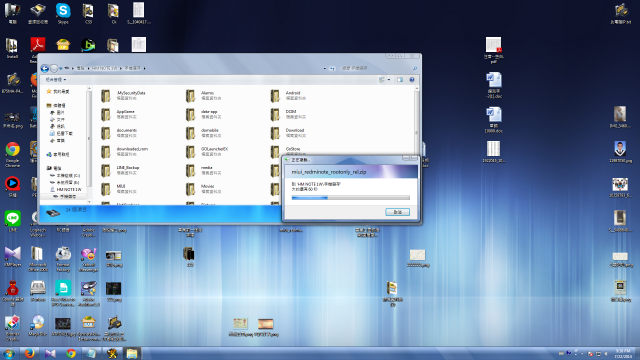Viewport: 640px width, 360px height.
Task: Open Skype desktop shortcut
Action: 63,13
